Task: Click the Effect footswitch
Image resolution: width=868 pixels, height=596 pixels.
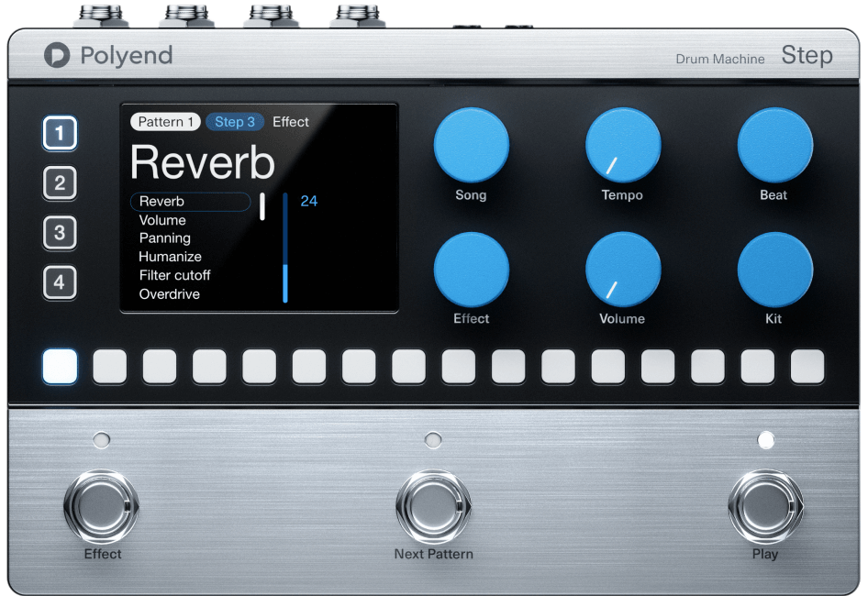Action: coord(101,506)
